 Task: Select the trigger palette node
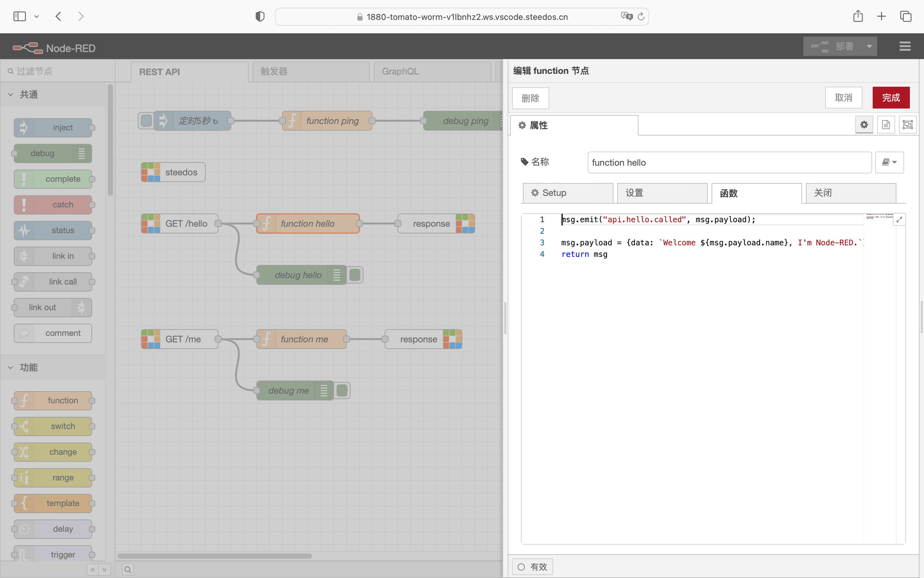(53, 554)
